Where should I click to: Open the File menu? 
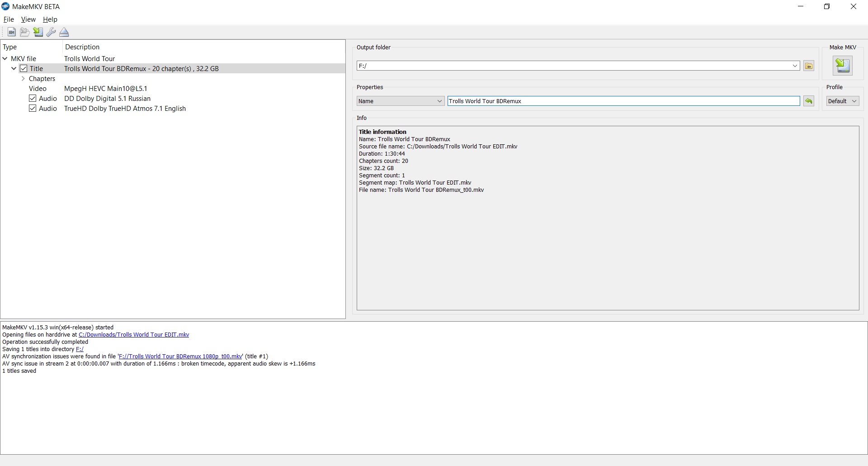[x=9, y=19]
